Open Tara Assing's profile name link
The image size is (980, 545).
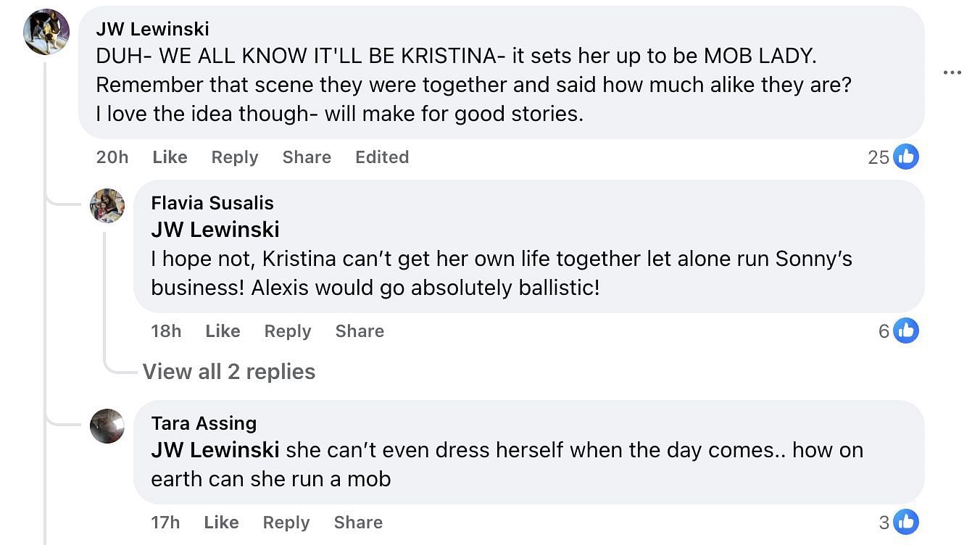[204, 423]
